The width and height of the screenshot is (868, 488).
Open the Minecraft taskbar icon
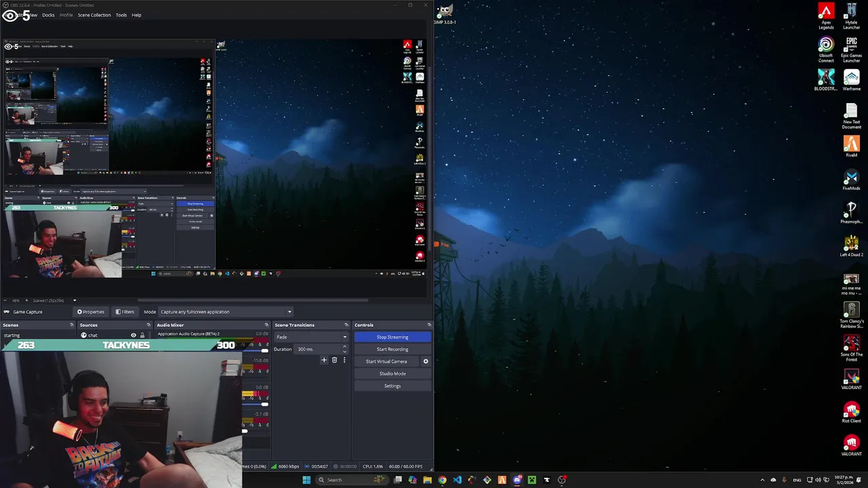[532, 480]
